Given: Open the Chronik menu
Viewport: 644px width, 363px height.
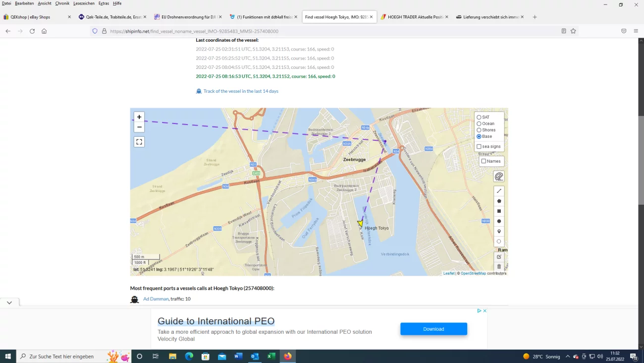Looking at the screenshot, I should [62, 3].
